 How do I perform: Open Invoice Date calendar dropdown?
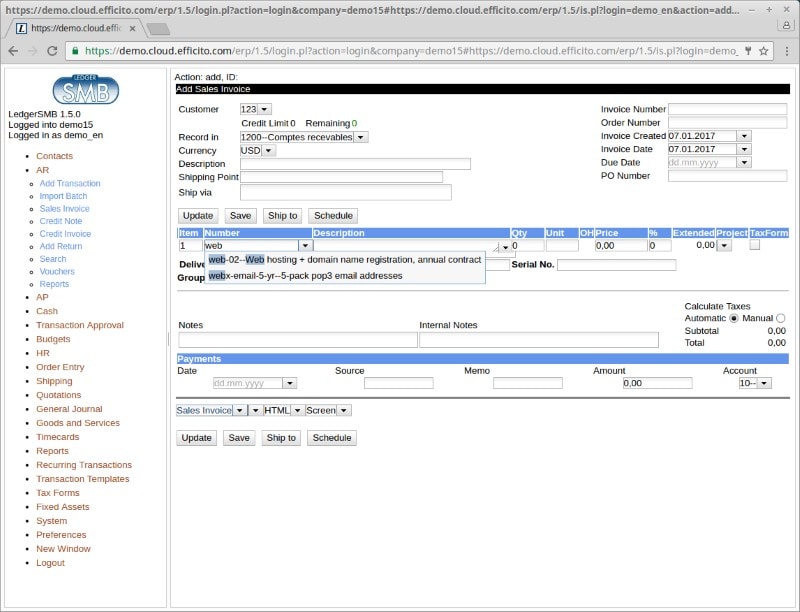(743, 149)
